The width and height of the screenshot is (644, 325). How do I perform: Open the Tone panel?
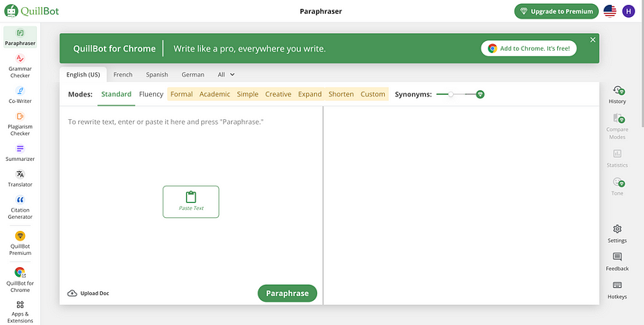[x=617, y=187]
